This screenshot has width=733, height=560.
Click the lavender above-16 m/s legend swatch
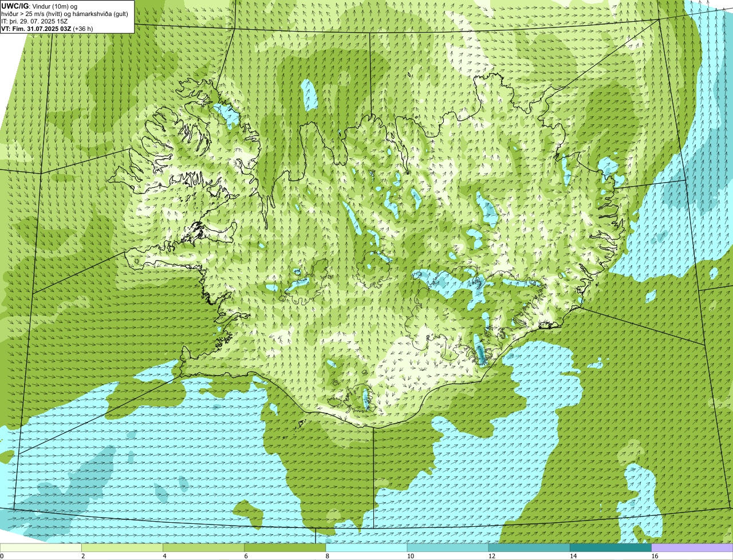692,548
